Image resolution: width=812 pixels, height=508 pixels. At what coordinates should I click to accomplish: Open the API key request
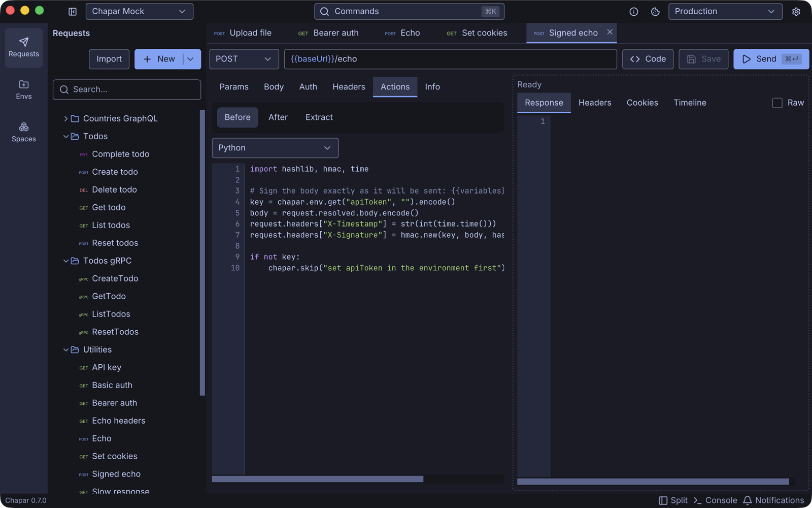click(x=107, y=367)
